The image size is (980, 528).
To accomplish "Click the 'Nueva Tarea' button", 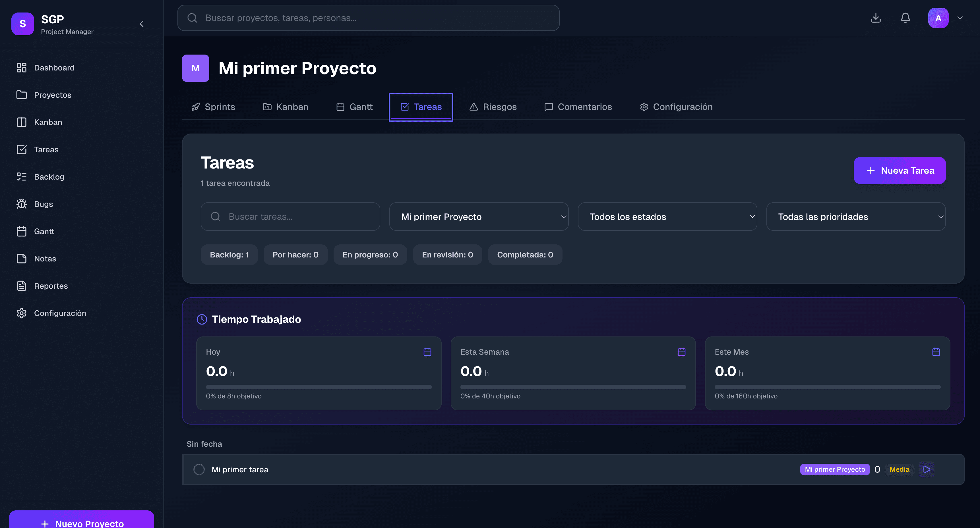I will 899,170.
